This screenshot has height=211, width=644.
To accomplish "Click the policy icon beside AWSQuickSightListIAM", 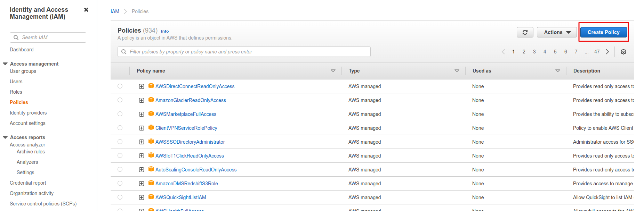I will [x=151, y=197].
